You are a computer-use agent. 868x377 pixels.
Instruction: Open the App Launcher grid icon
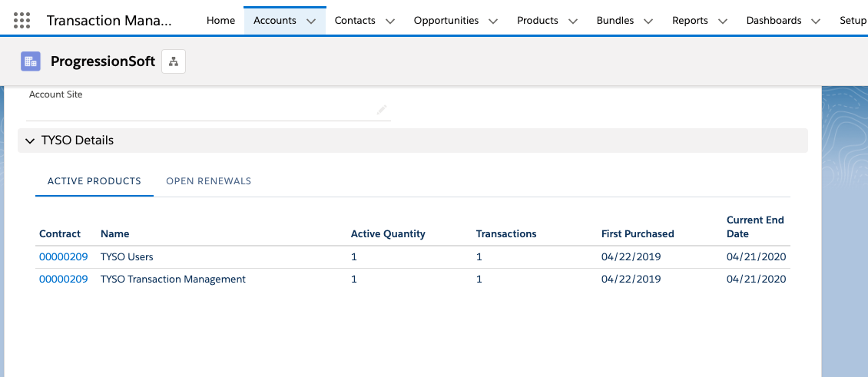coord(22,21)
